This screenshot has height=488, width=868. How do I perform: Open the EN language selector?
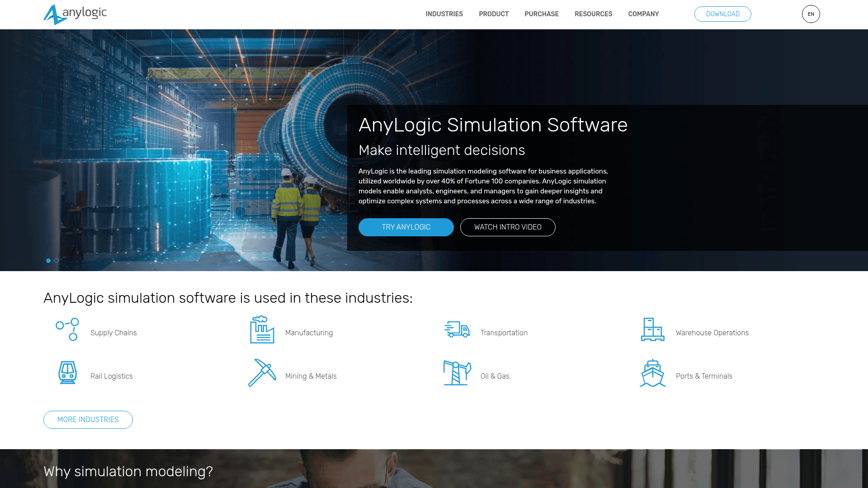coord(811,14)
